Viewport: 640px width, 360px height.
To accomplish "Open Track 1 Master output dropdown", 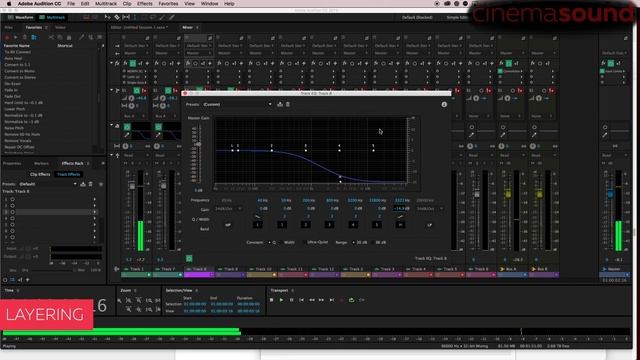I will coord(136,53).
